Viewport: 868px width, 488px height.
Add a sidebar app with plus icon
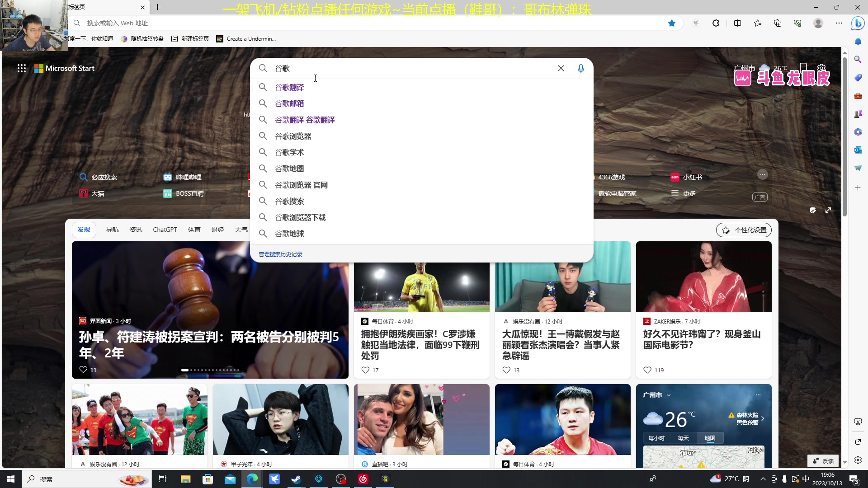858,188
